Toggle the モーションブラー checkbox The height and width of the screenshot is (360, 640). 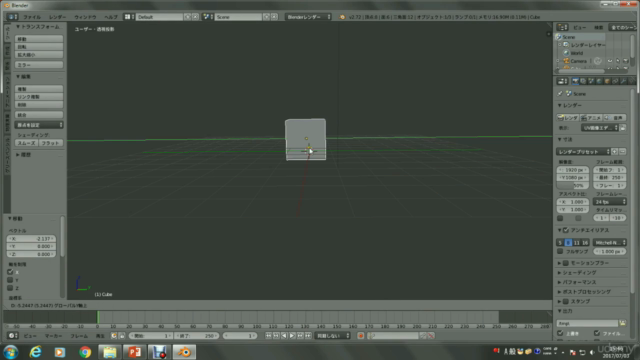tap(566, 263)
